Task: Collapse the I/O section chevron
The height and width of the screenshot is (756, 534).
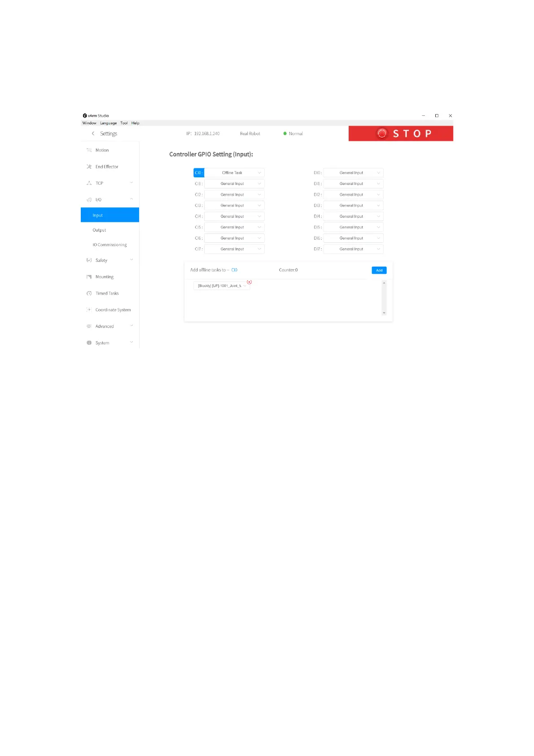Action: coord(131,199)
